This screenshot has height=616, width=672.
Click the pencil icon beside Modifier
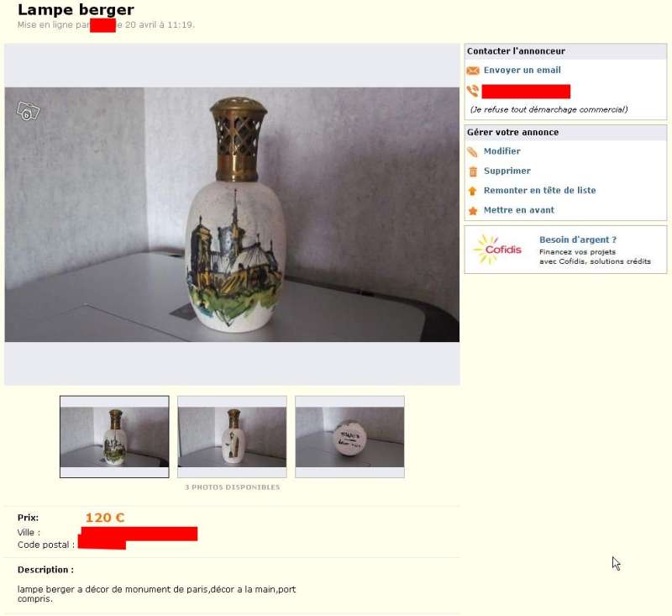[x=472, y=152]
